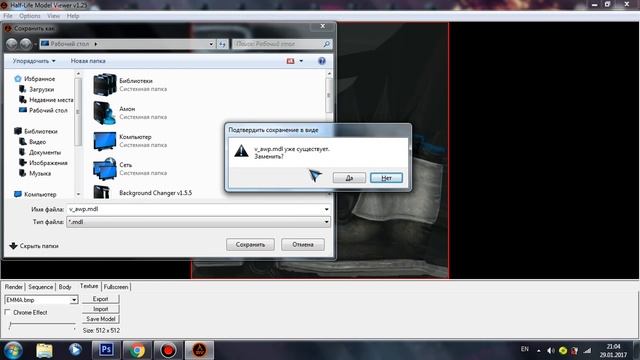Open the File menu
The height and width of the screenshot is (360, 640).
coord(8,16)
